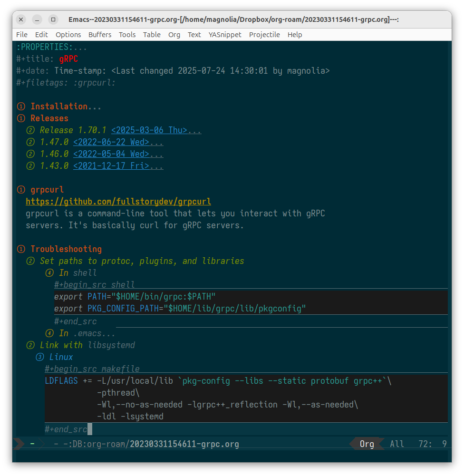Click the bullet icon before In shell
Viewport: 464px width, 476px height.
[49, 273]
